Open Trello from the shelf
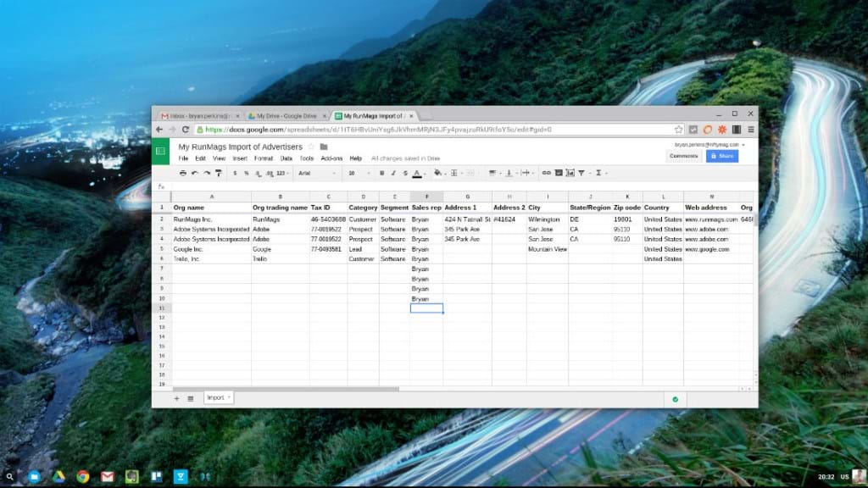 coord(156,476)
